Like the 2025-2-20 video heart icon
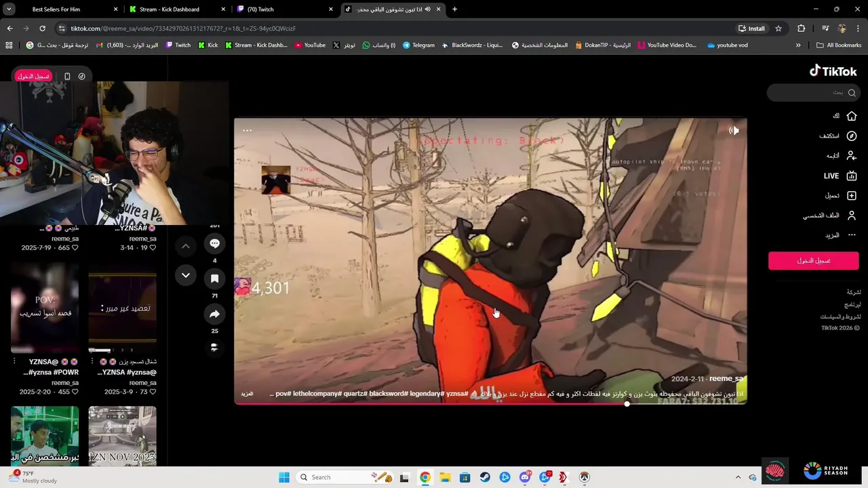 point(75,392)
